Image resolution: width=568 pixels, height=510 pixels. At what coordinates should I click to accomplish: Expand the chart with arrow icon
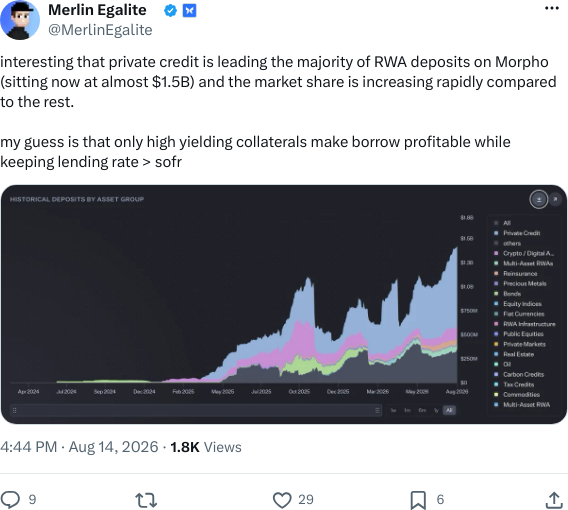coord(555,199)
